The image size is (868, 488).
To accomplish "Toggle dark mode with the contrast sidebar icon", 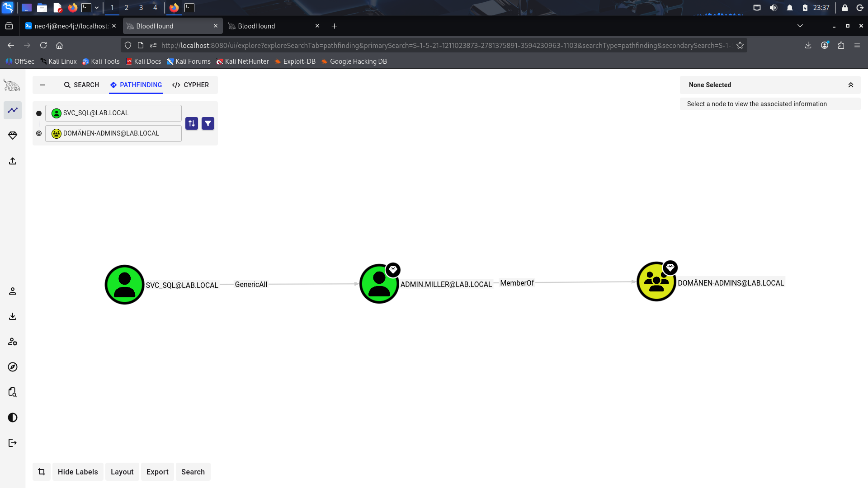I will [x=12, y=418].
